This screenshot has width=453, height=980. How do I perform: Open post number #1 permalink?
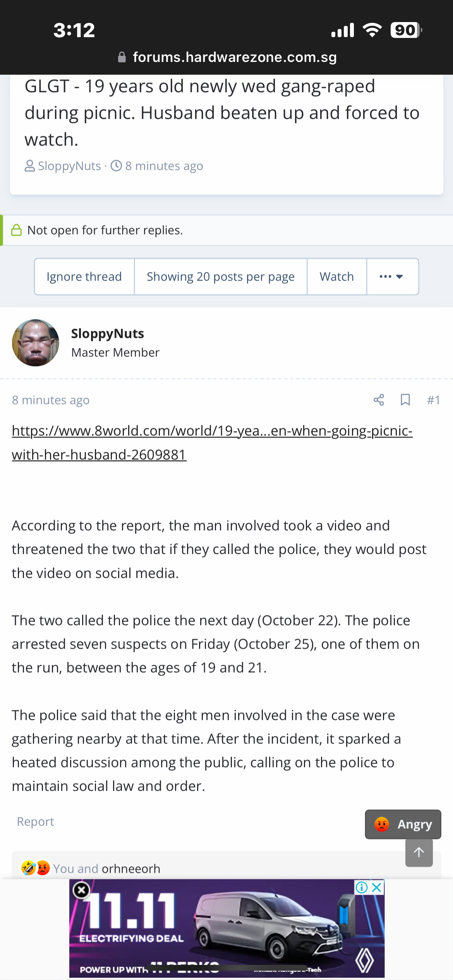[433, 400]
